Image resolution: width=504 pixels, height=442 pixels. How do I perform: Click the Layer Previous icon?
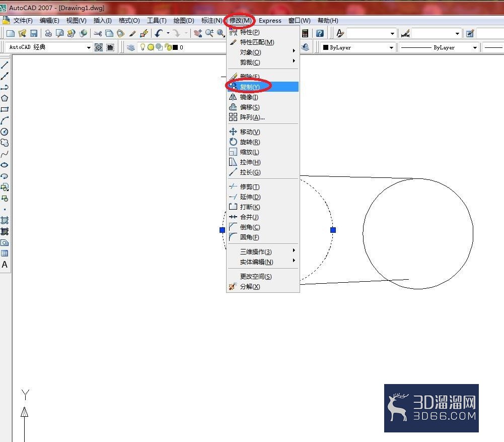(x=305, y=47)
